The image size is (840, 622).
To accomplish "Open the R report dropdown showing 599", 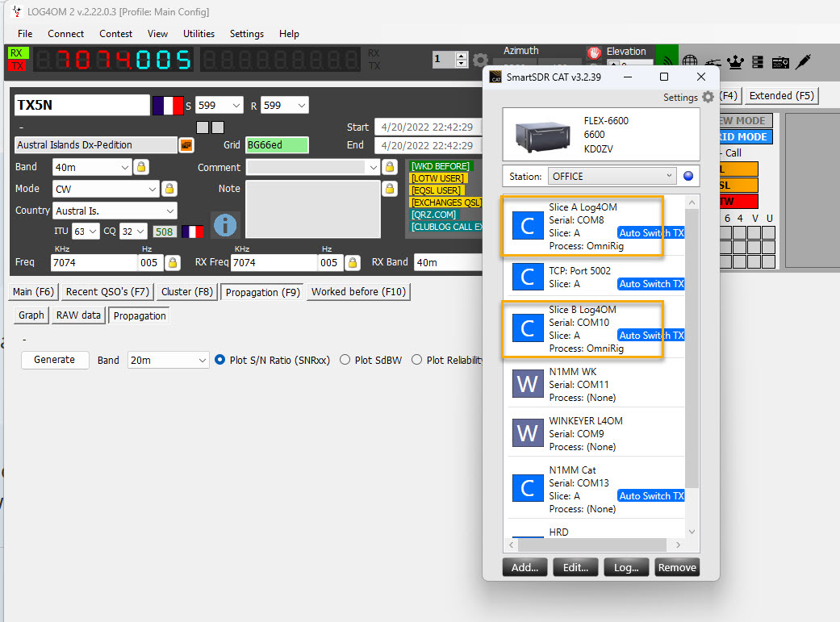I will 285,106.
